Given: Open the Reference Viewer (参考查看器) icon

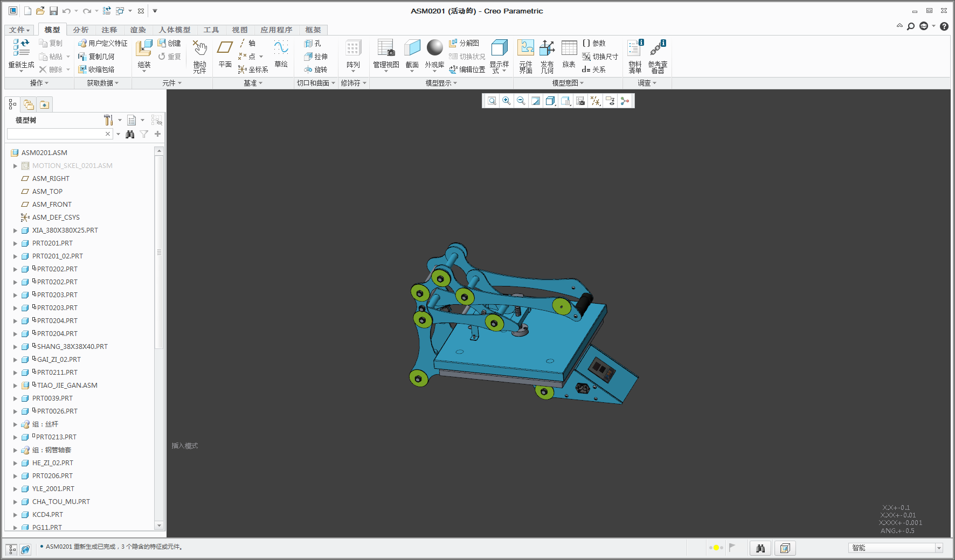Looking at the screenshot, I should (x=658, y=47).
